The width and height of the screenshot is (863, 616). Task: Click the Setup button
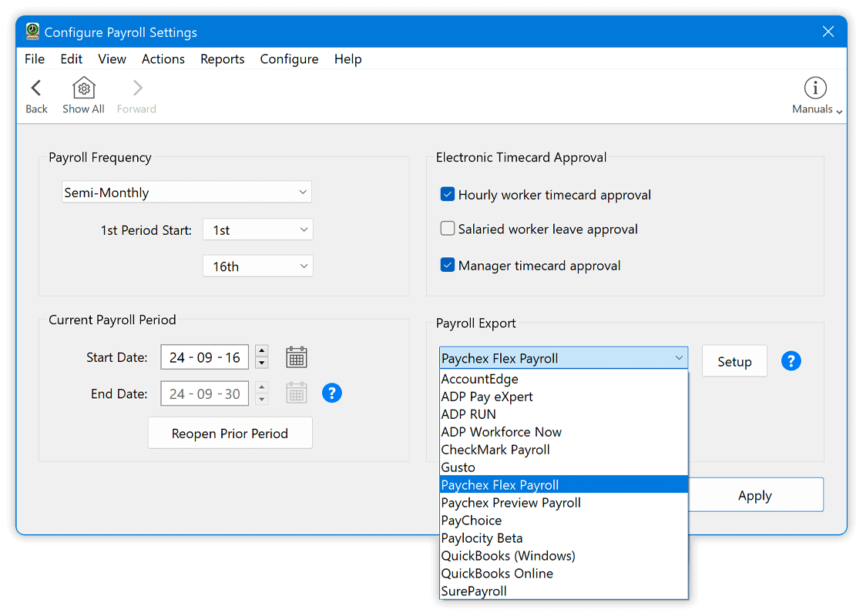click(734, 361)
